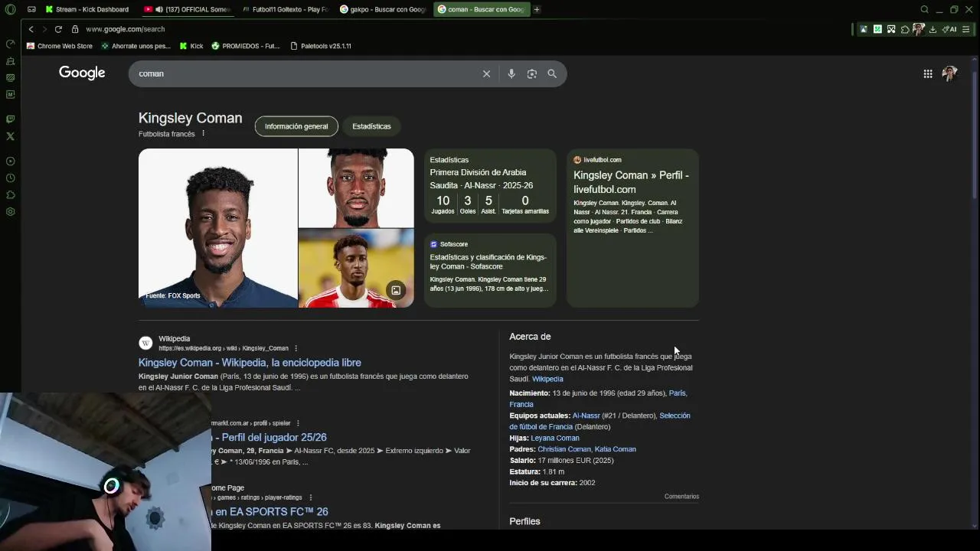The width and height of the screenshot is (980, 551).
Task: Open Easy Setup sliders icon
Action: (965, 29)
